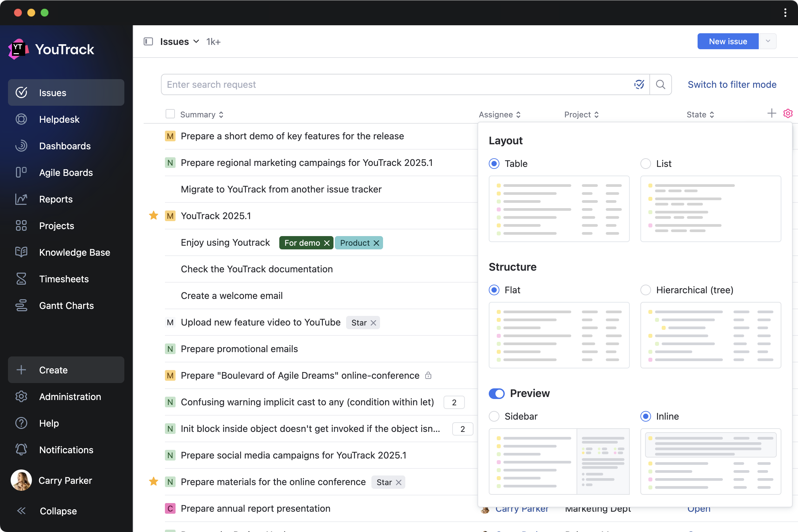The height and width of the screenshot is (532, 798).
Task: Click the Issues sidebar icon
Action: pyautogui.click(x=21, y=93)
